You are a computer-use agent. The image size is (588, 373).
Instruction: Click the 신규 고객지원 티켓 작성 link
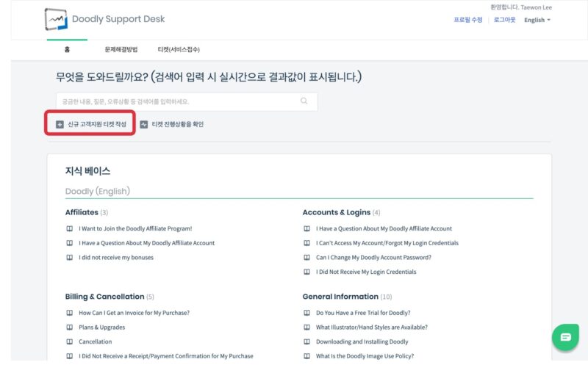(97, 124)
